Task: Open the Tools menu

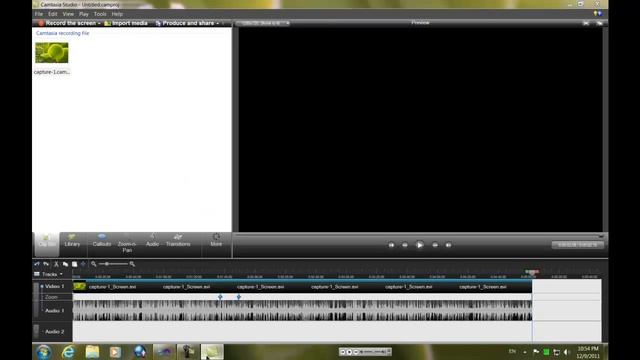Action: click(100, 14)
